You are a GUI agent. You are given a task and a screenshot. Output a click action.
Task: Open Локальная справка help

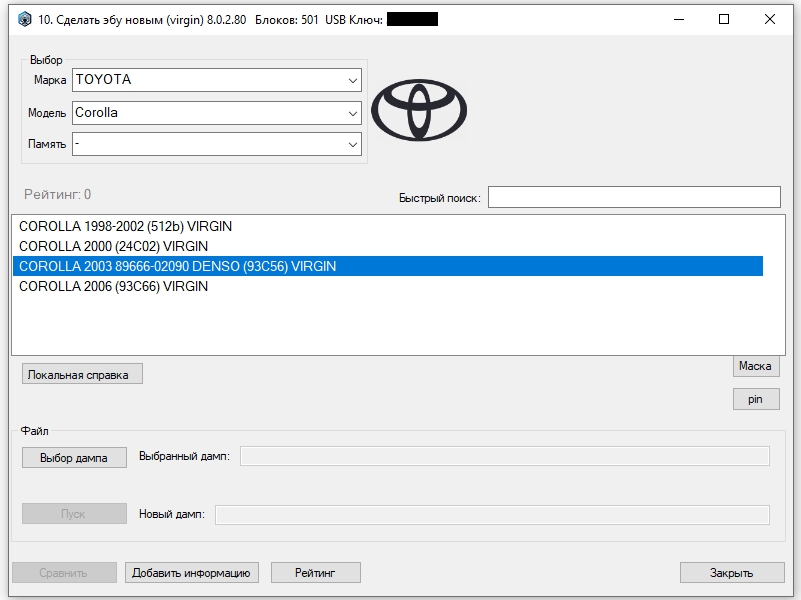coord(82,374)
